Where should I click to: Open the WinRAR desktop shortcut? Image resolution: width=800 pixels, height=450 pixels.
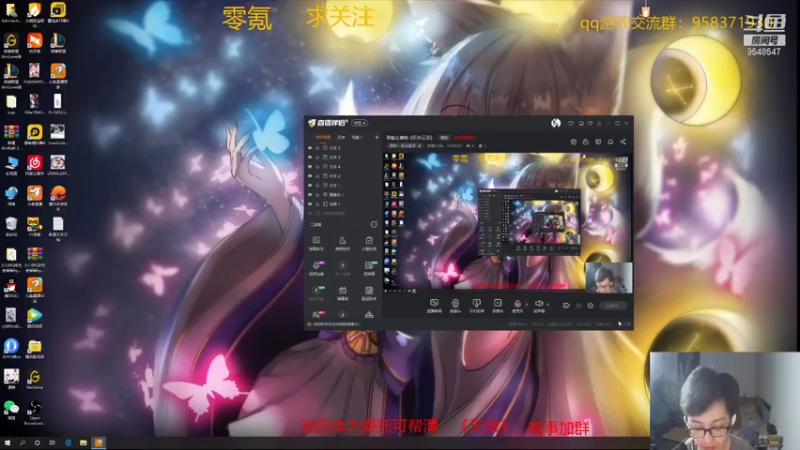(11, 138)
